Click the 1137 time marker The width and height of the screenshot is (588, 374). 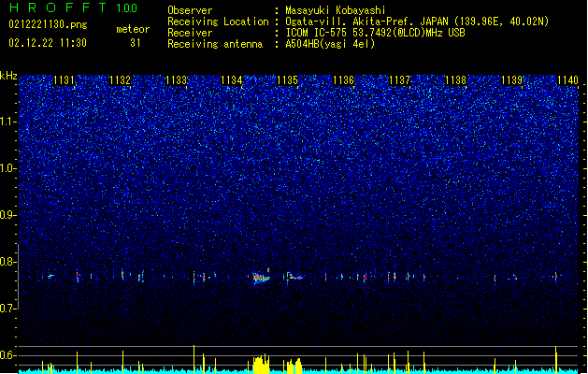tap(400, 80)
